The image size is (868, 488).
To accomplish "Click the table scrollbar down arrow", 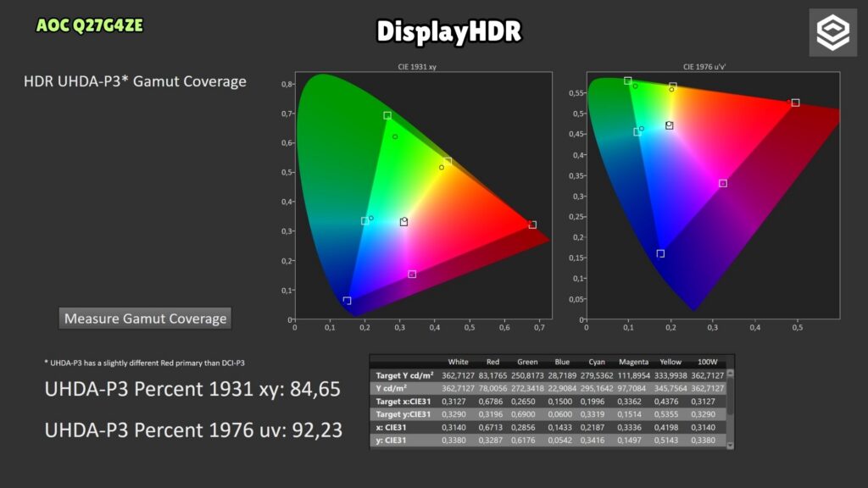I will click(x=730, y=445).
